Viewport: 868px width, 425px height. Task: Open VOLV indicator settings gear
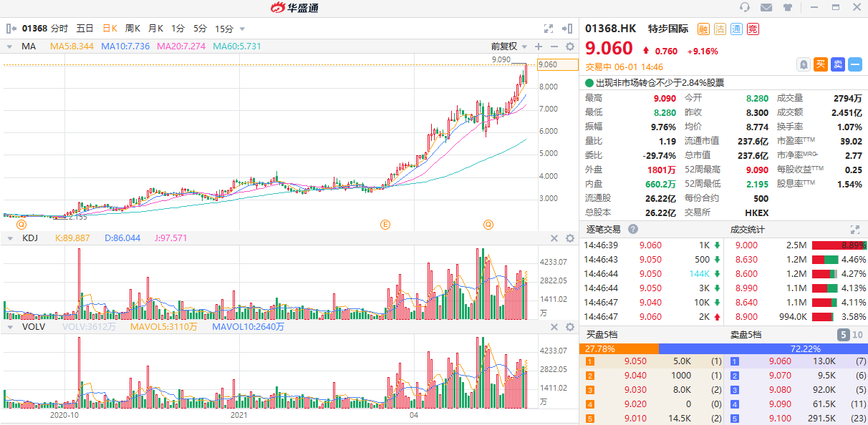click(x=570, y=327)
